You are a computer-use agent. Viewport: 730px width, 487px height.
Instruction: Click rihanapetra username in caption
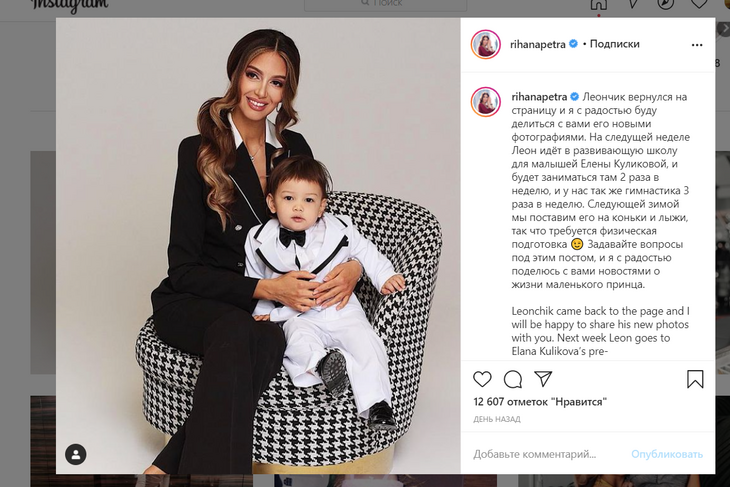pyautogui.click(x=539, y=97)
